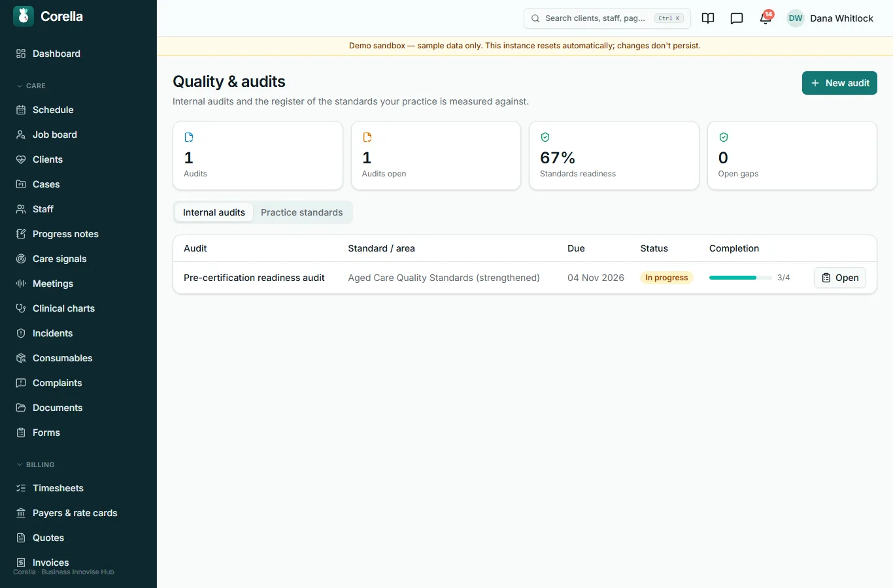
Task: Click the New audit button
Action: 839,83
